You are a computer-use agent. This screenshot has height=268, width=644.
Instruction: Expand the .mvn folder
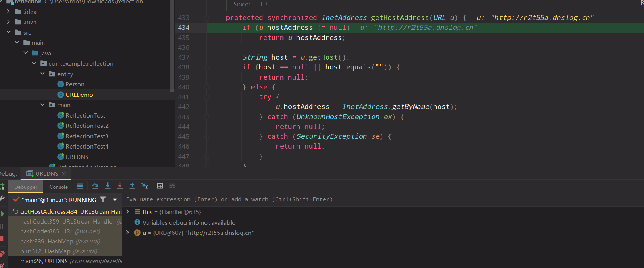8,22
